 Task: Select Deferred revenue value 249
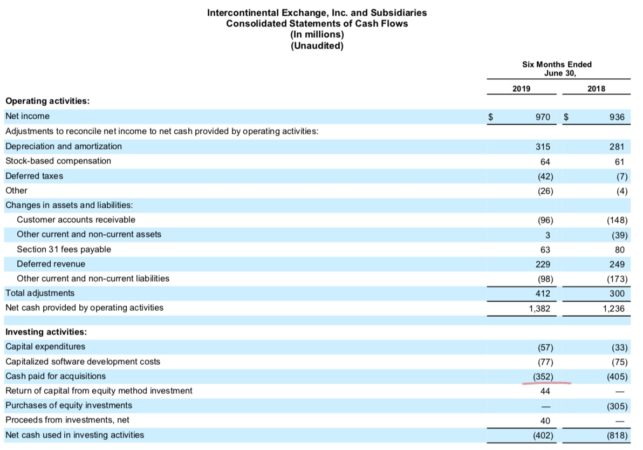pos(617,265)
